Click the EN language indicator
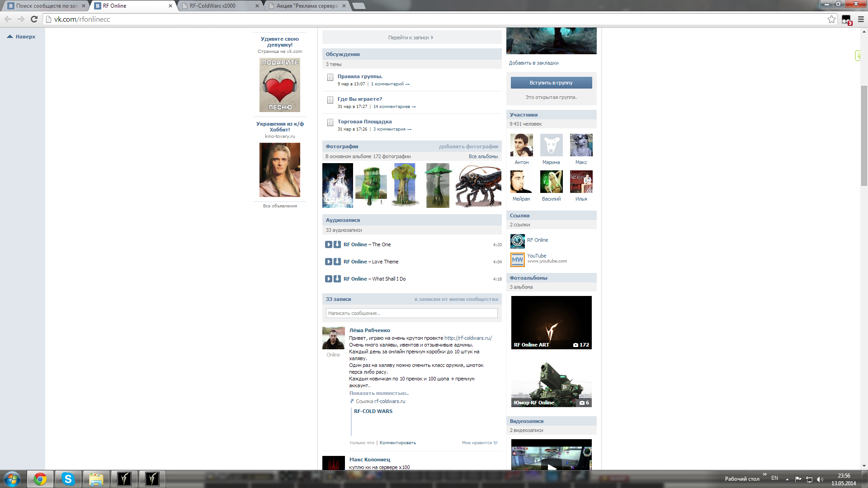Screen dimensions: 868x488 tap(774, 478)
